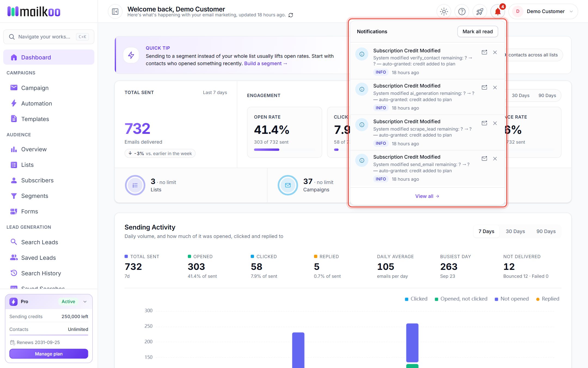Open Dashboard in the sidebar
Image resolution: width=588 pixels, height=368 pixels.
tap(49, 57)
